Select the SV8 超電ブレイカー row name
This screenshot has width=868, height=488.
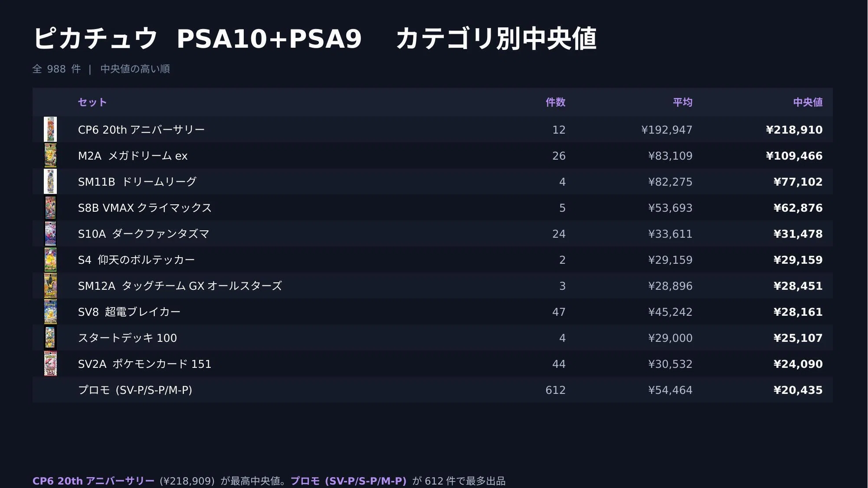129,312
